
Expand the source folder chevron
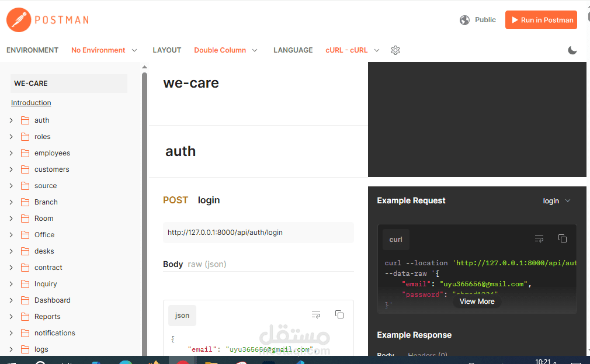pyautogui.click(x=11, y=186)
